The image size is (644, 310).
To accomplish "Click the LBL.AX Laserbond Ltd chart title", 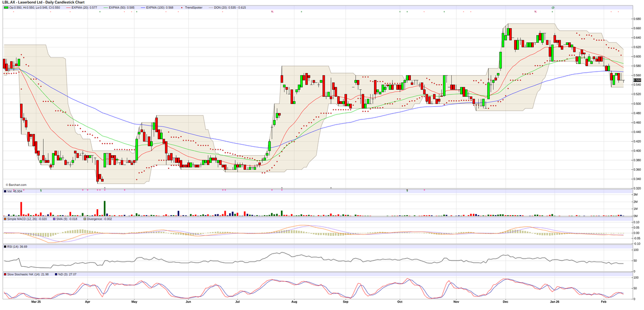I will coord(44,3).
